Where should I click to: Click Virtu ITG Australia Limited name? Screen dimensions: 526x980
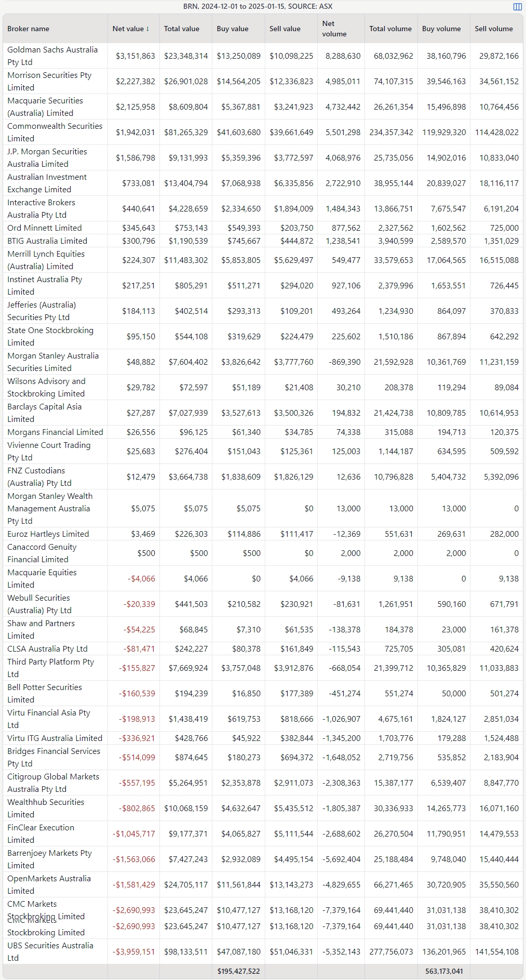[55, 738]
